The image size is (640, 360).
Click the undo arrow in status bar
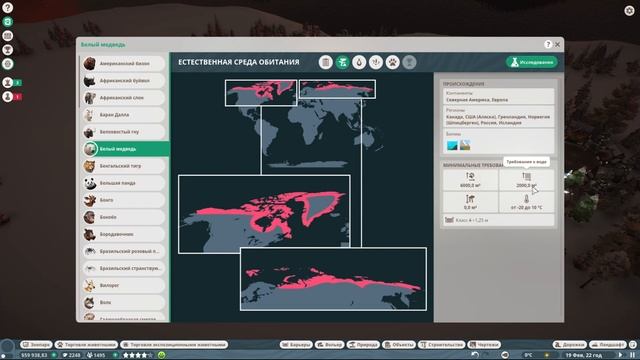point(475,355)
